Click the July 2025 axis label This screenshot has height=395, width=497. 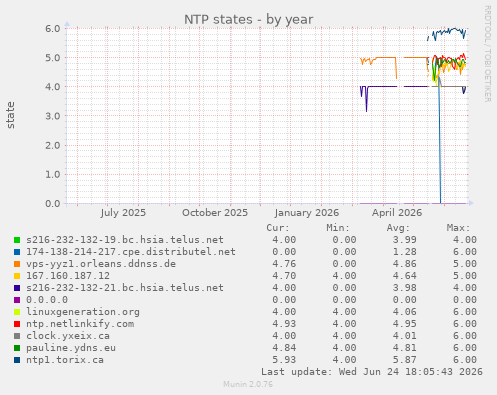click(x=123, y=213)
